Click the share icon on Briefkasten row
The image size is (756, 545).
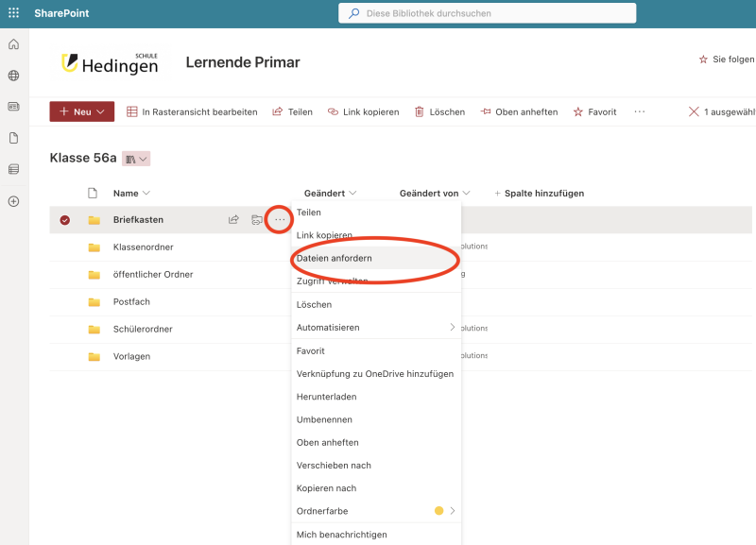coord(233,220)
